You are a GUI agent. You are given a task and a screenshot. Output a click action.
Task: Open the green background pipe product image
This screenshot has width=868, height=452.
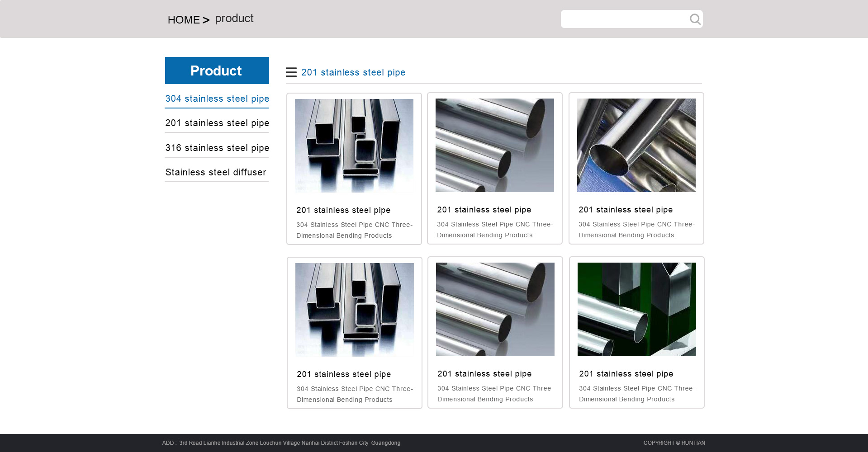(636, 309)
